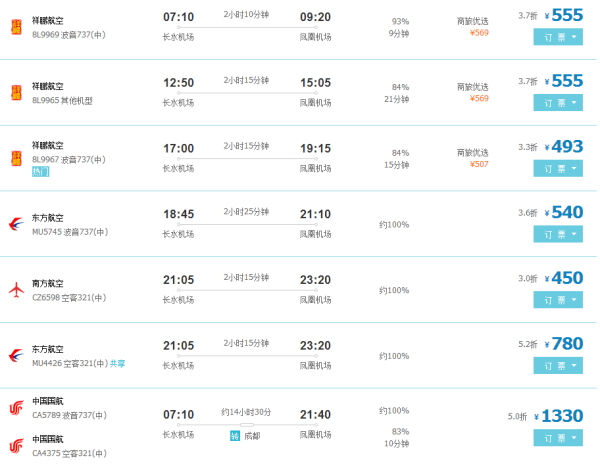Viewport: 600px width, 464px height.
Task: Book the ¥540 MU5745 flight
Action: 558,234
